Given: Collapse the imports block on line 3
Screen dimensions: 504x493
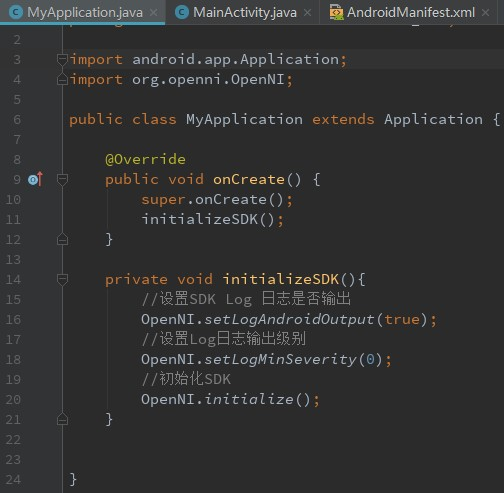Looking at the screenshot, I should 62,59.
